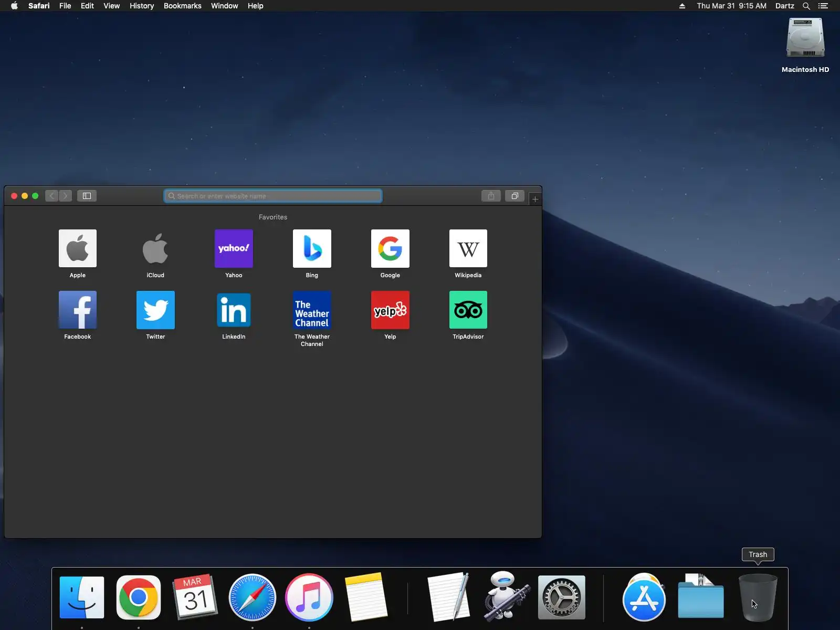Open the TripAdvisor favorite
The height and width of the screenshot is (630, 840).
click(x=468, y=310)
